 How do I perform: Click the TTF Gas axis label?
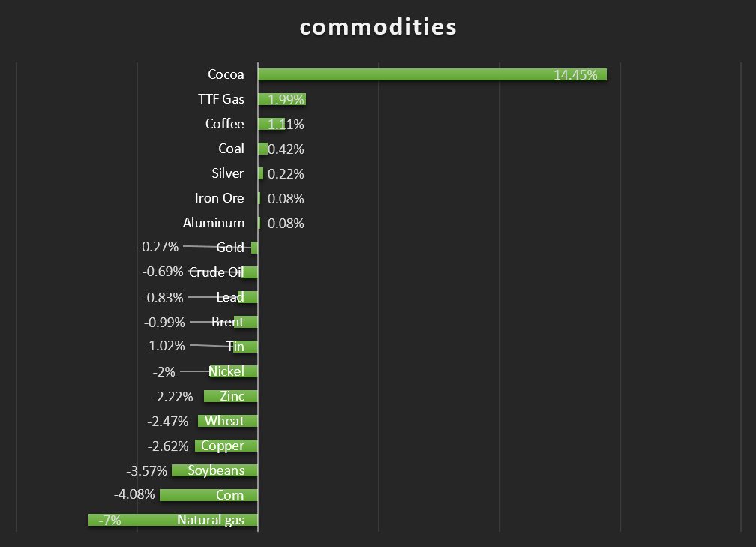[221, 99]
